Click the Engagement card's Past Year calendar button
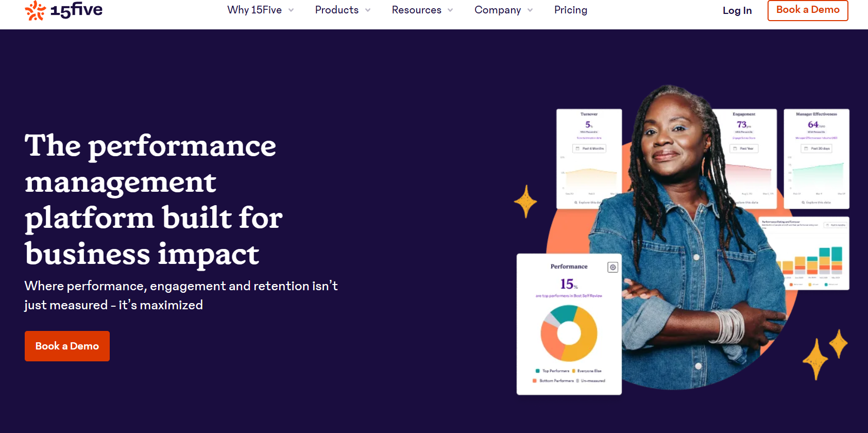The image size is (868, 433). click(744, 148)
